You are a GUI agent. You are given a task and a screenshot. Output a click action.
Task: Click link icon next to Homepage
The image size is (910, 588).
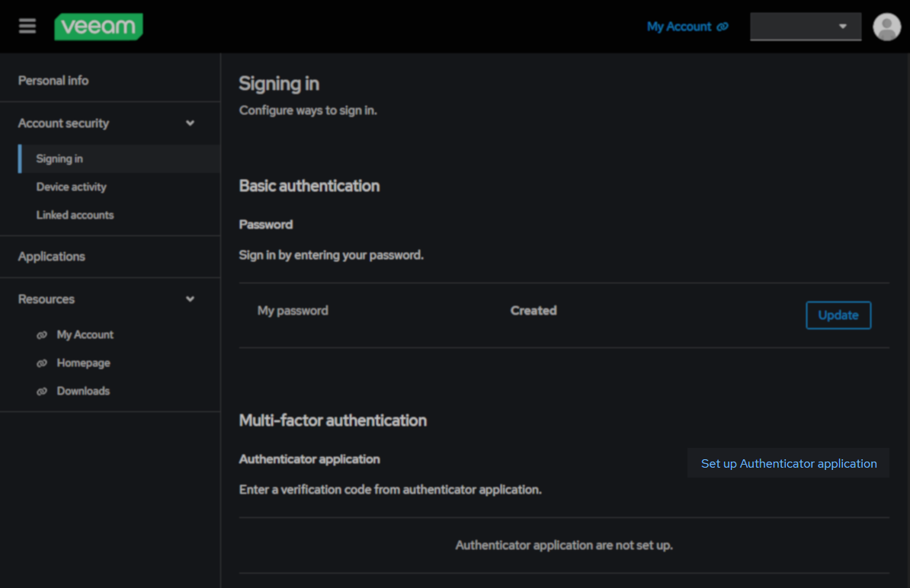(42, 363)
